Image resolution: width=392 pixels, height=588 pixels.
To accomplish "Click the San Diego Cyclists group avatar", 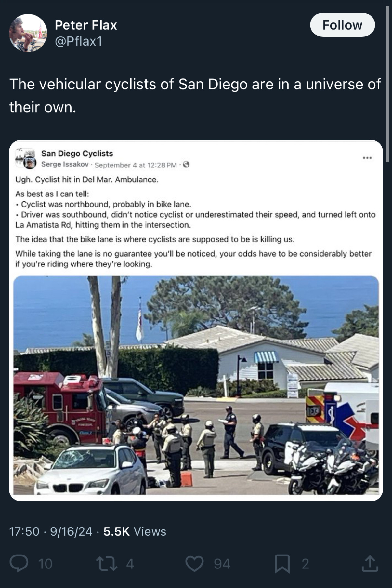I will click(26, 159).
